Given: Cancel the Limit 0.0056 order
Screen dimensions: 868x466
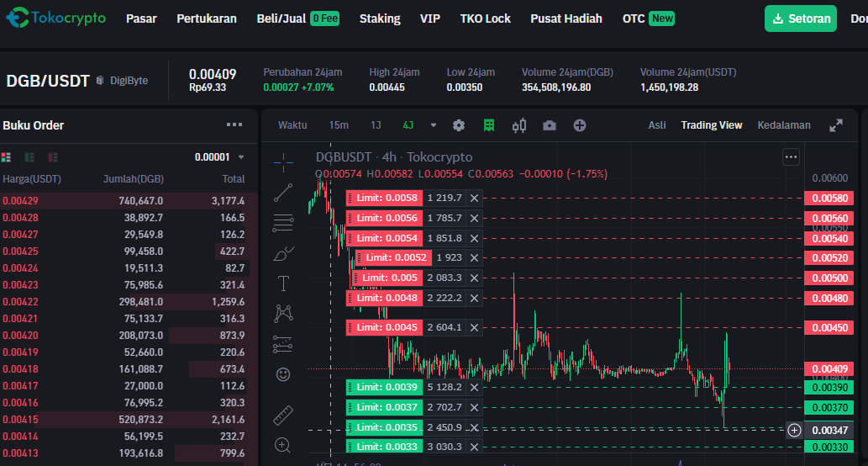Looking at the screenshot, I should click(475, 219).
